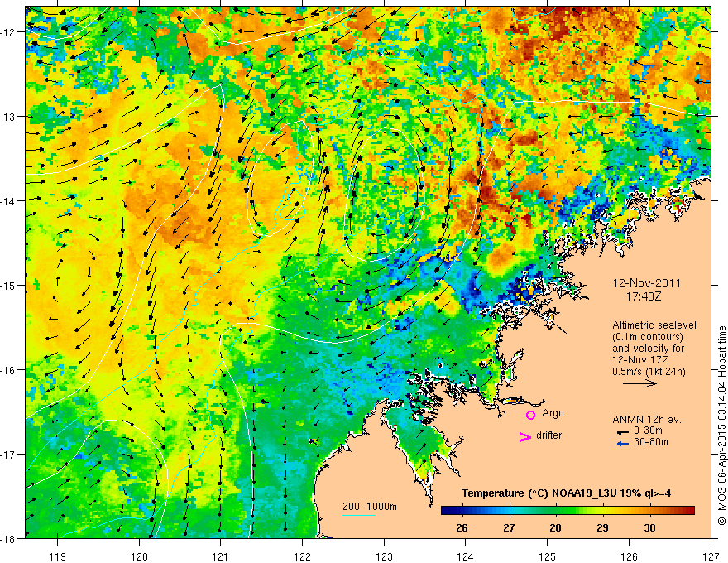728x563 pixels.
Task: Click the magenta Argo circle marker
Action: coord(530,415)
